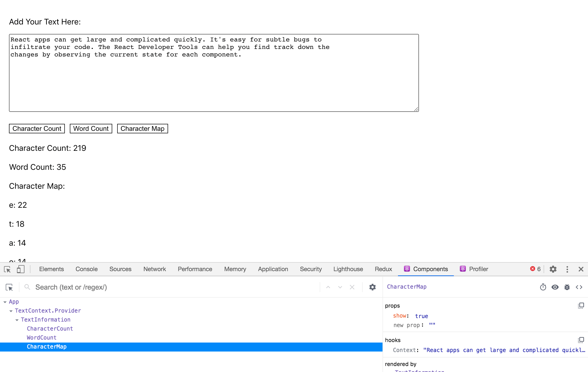Click the new prop empty value field
The width and height of the screenshot is (588, 372).
(432, 325)
